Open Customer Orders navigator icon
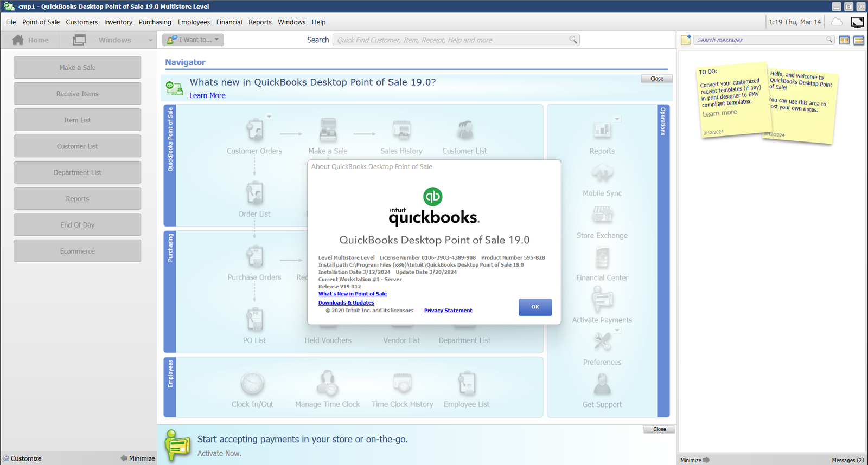Image resolution: width=868 pixels, height=465 pixels. [x=254, y=130]
